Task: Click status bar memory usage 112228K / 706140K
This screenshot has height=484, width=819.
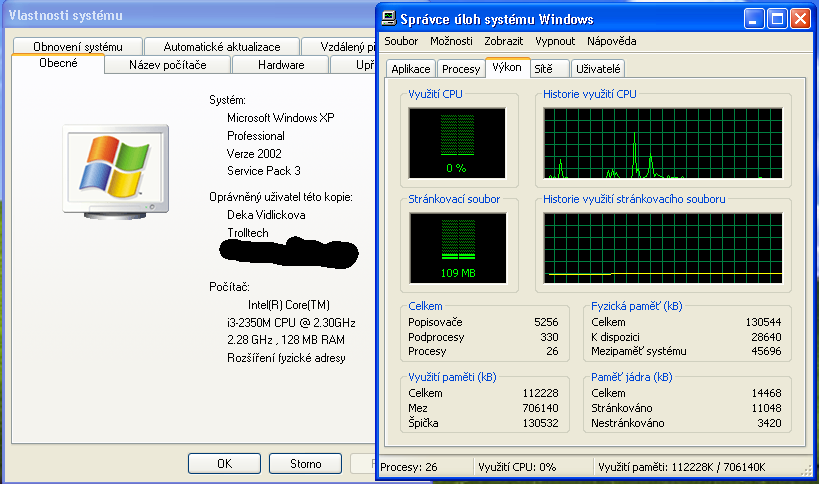Action: coord(682,467)
